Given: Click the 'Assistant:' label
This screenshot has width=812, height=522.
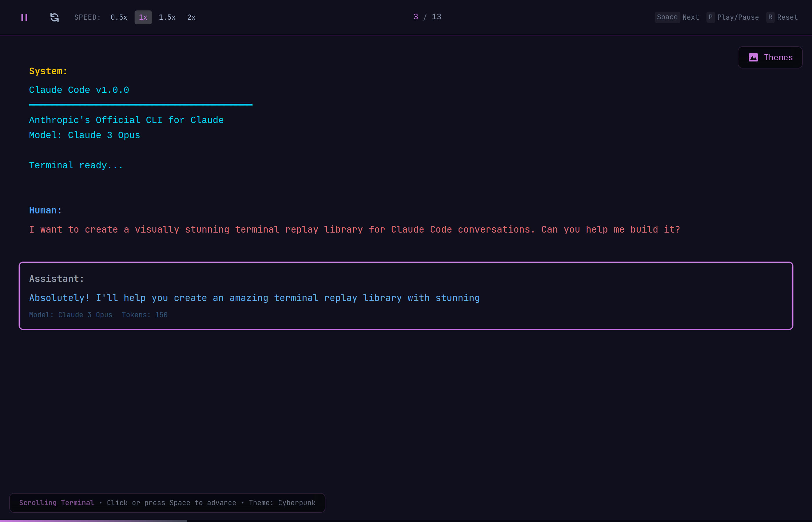Looking at the screenshot, I should coord(57,279).
